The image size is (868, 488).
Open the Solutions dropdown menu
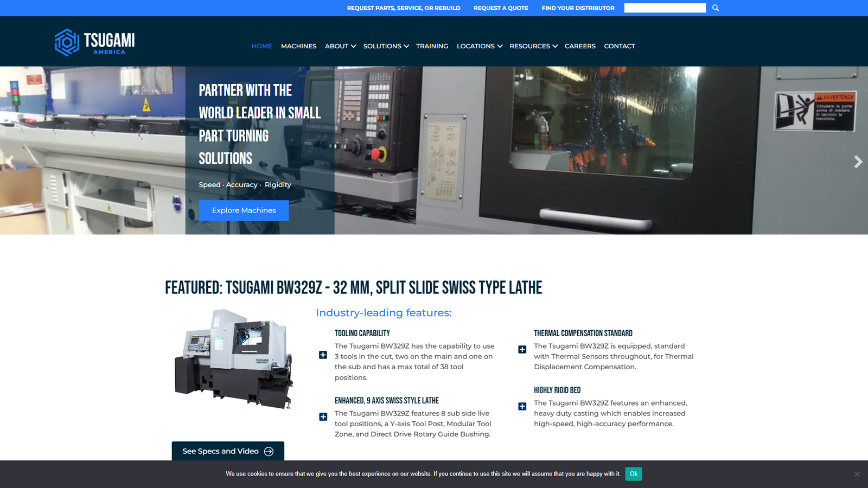click(386, 46)
